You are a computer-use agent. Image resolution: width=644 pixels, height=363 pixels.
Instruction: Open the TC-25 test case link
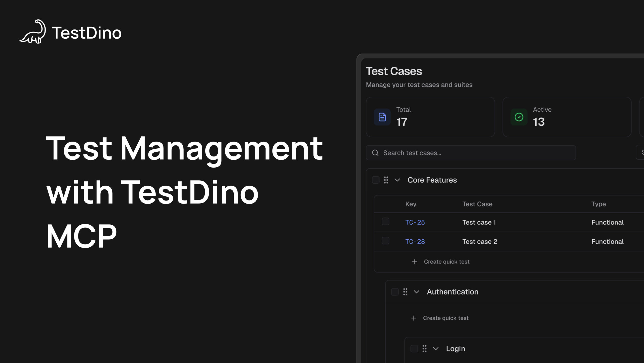click(415, 222)
